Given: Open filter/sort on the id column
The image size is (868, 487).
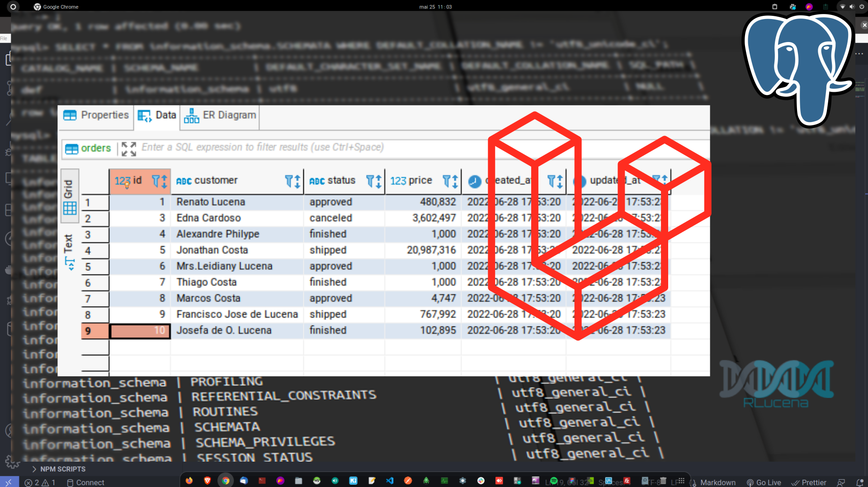Looking at the screenshot, I should 159,181.
